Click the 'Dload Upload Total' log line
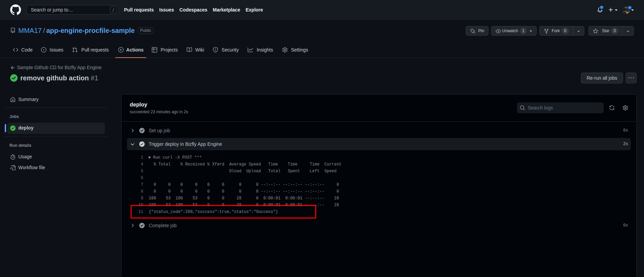This screenshot has width=644, height=277. coord(283,171)
